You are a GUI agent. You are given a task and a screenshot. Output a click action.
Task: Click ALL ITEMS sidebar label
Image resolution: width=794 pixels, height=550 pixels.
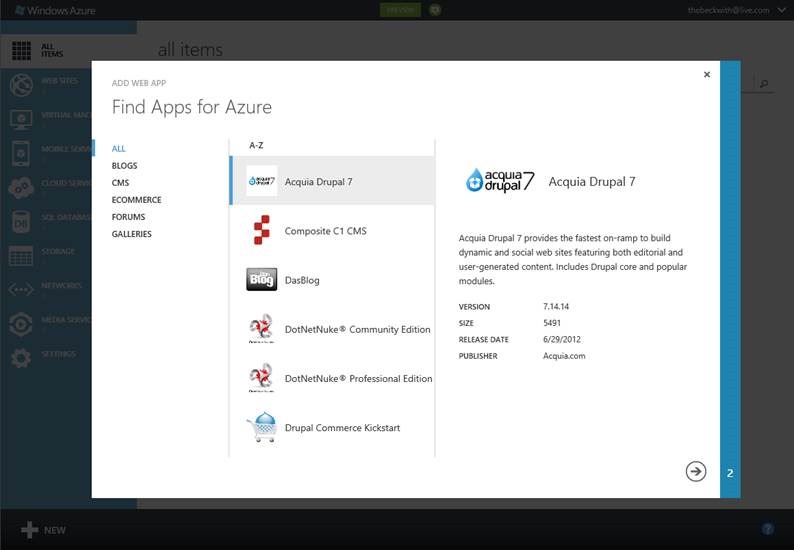click(52, 50)
